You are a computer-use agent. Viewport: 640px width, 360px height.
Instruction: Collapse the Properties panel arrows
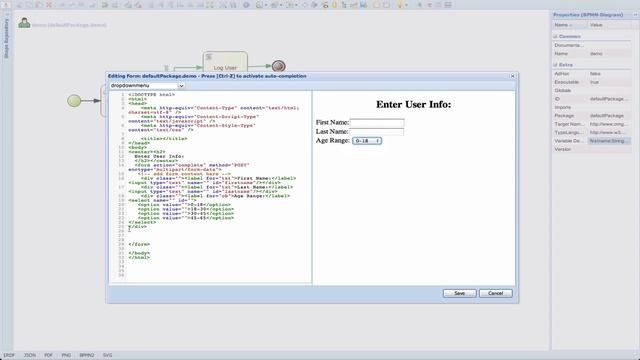pyautogui.click(x=635, y=15)
